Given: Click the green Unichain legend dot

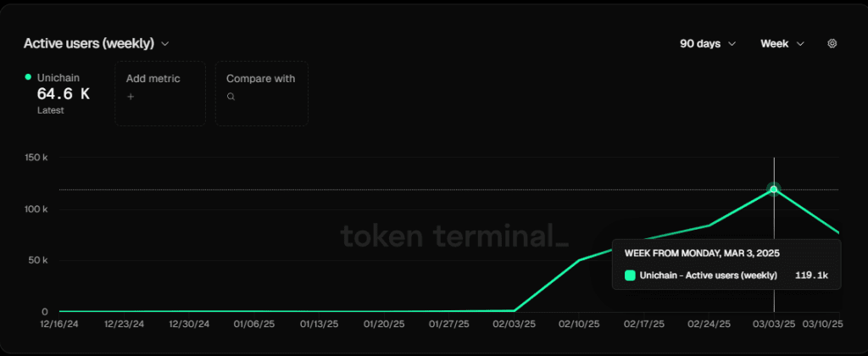Looking at the screenshot, I should 28,77.
